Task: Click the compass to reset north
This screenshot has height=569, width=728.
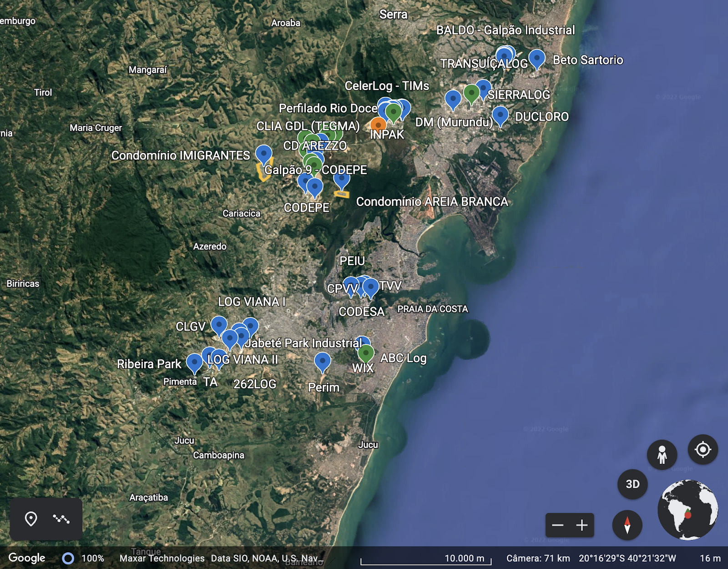Action: [x=627, y=525]
